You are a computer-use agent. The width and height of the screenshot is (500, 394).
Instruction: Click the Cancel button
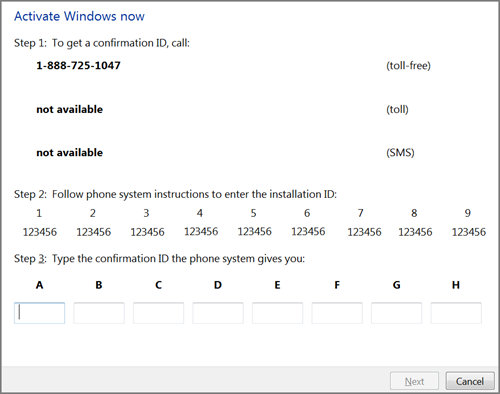(x=470, y=381)
